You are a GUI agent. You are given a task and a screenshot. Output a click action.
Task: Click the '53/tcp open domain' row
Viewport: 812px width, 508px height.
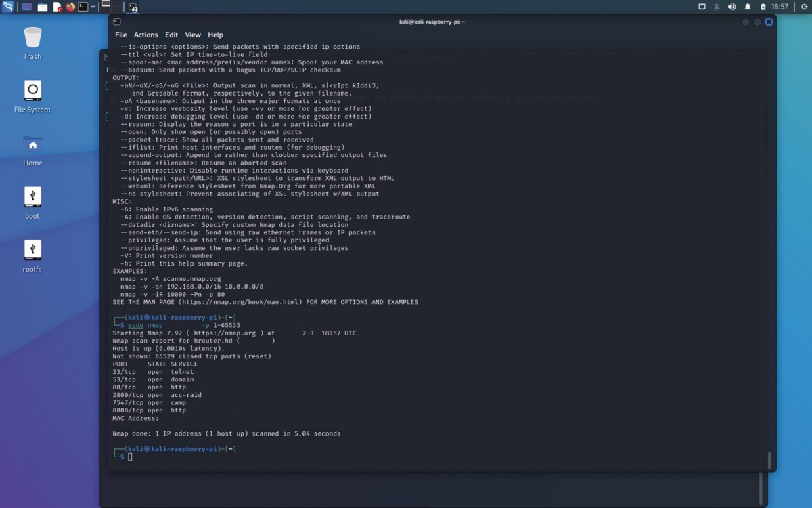click(153, 379)
